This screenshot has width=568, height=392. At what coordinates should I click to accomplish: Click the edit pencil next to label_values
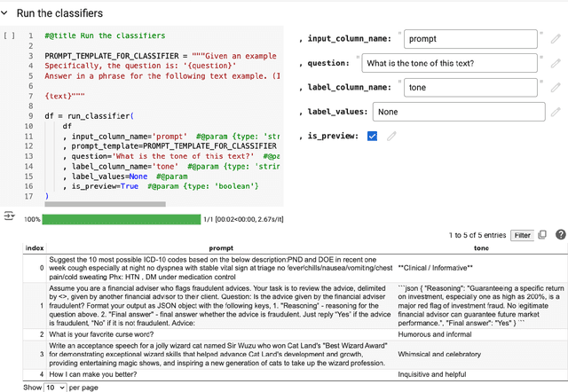[556, 112]
